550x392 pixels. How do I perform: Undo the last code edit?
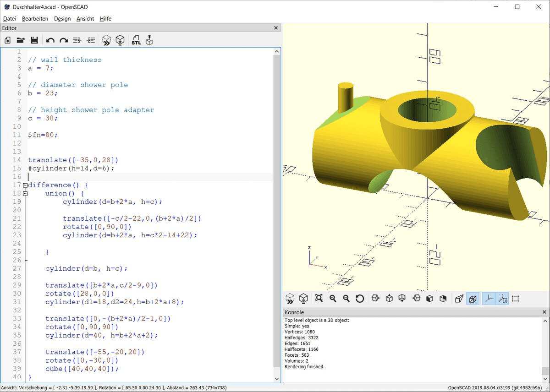pyautogui.click(x=50, y=40)
